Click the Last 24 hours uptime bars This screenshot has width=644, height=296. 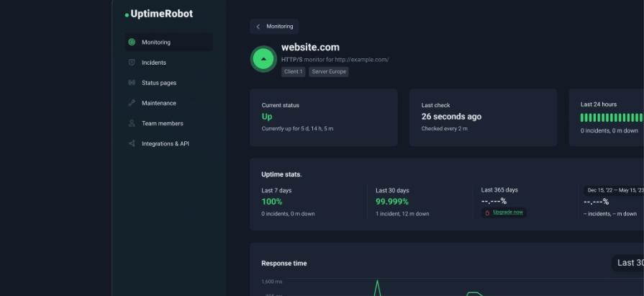612,117
